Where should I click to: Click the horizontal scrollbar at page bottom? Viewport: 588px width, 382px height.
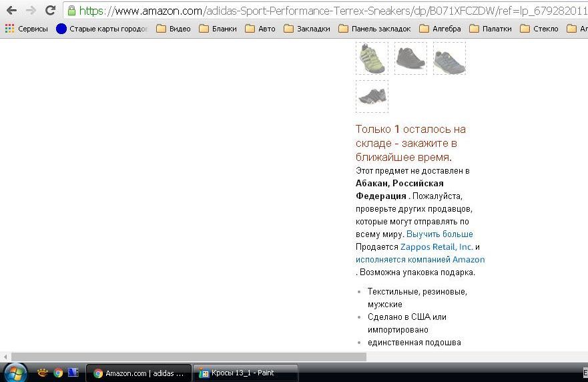click(188, 357)
